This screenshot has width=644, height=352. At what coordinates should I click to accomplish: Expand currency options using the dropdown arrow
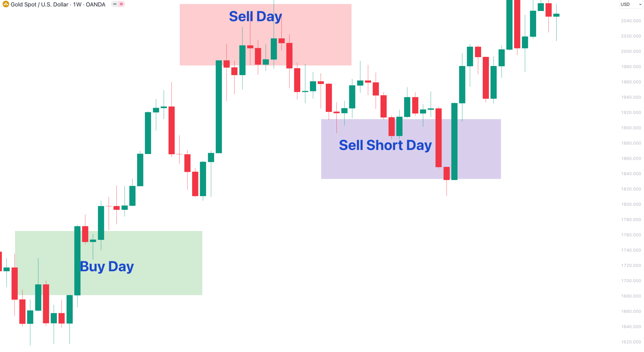[x=640, y=4]
